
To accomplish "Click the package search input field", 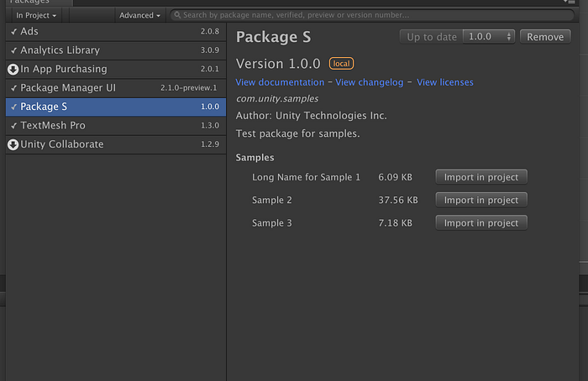I will coord(372,15).
